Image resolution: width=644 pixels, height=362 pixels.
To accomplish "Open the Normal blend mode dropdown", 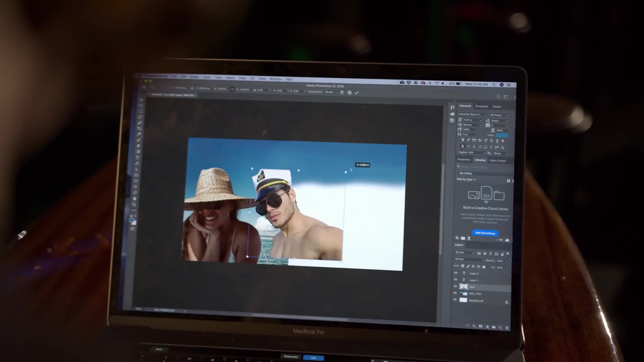I will click(x=469, y=259).
